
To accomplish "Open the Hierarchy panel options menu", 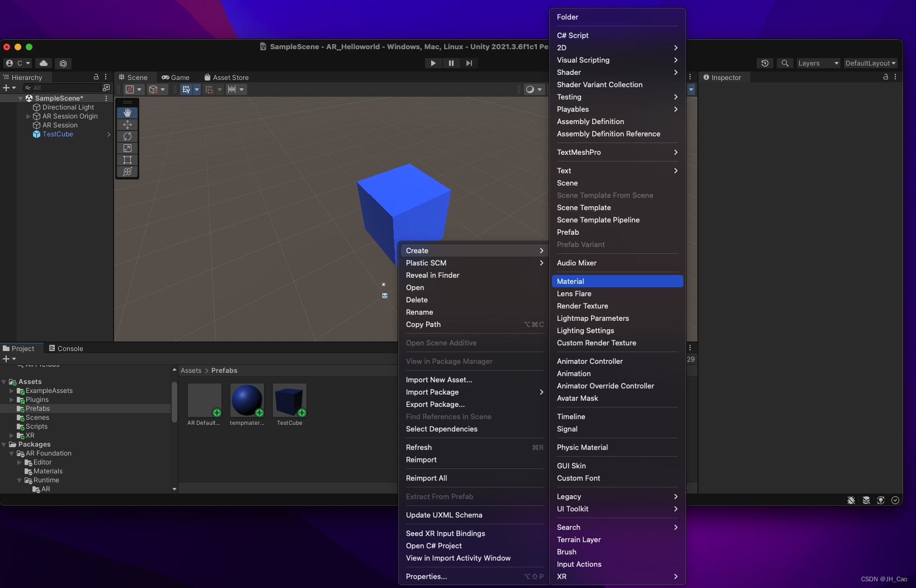I will tap(106, 77).
